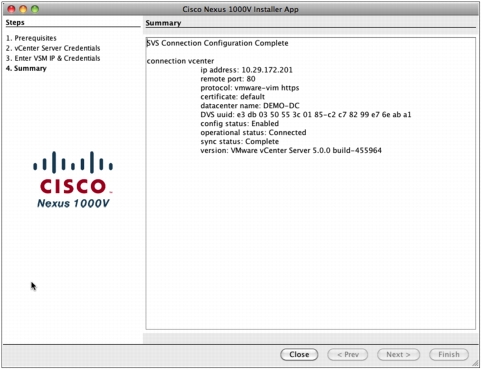
Task: Click the 'datacenter name: DEMO-DC' line
Action: pos(250,106)
